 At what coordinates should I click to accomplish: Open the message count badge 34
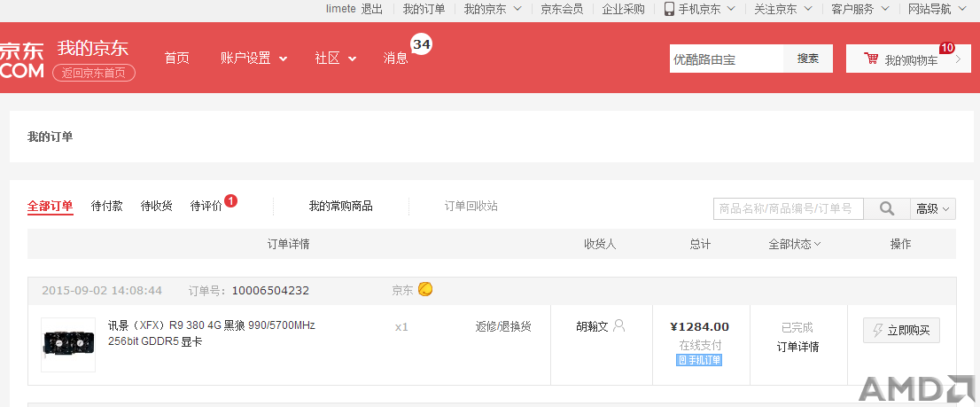[x=421, y=44]
